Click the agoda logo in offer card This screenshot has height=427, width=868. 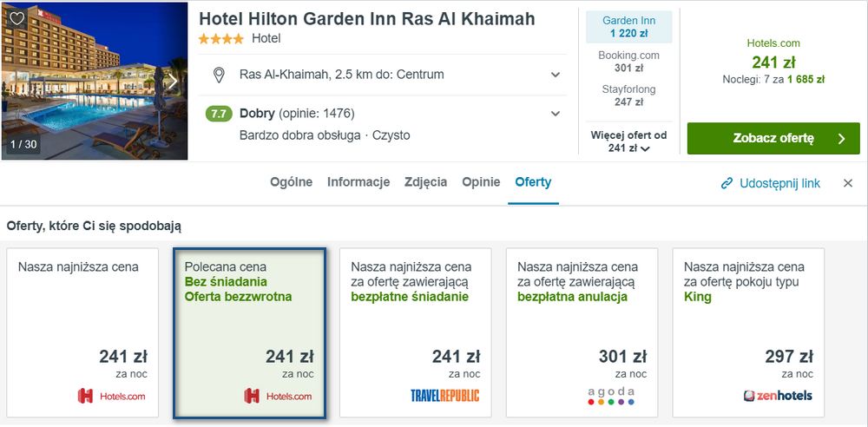click(611, 396)
